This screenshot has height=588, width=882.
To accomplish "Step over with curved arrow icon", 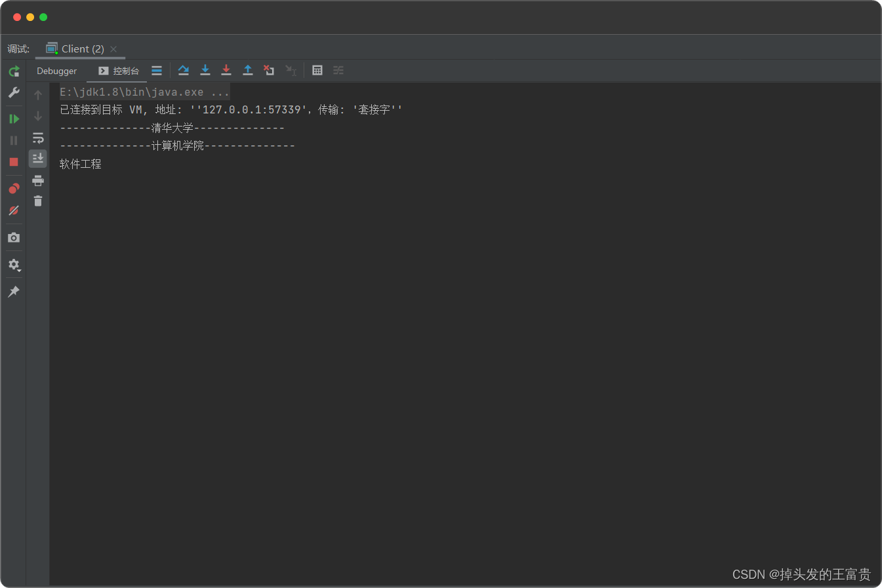I will click(x=184, y=70).
